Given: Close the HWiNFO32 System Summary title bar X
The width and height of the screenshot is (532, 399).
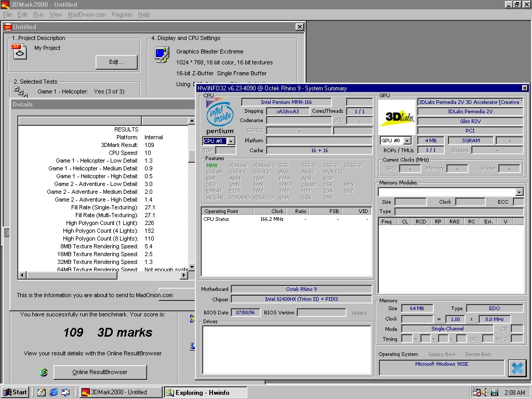Looking at the screenshot, I should tap(525, 88).
